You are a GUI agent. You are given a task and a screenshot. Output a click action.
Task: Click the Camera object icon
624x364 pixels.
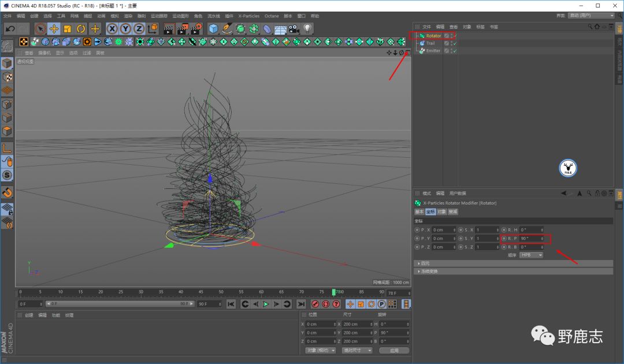[294, 28]
